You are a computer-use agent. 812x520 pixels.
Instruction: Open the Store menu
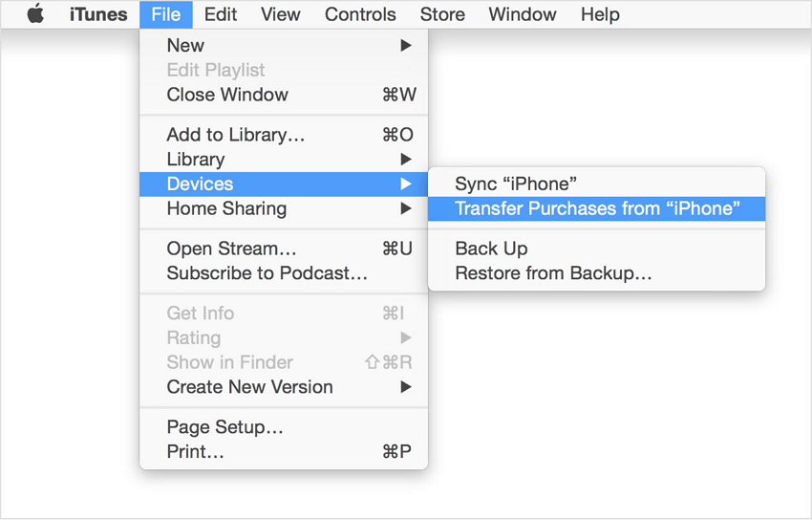tap(442, 14)
